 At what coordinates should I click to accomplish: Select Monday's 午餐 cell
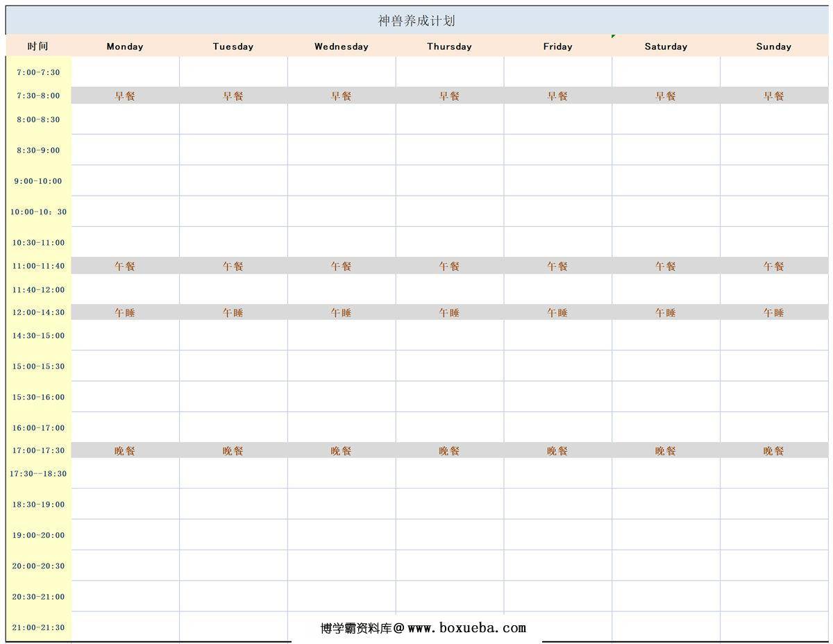[125, 266]
